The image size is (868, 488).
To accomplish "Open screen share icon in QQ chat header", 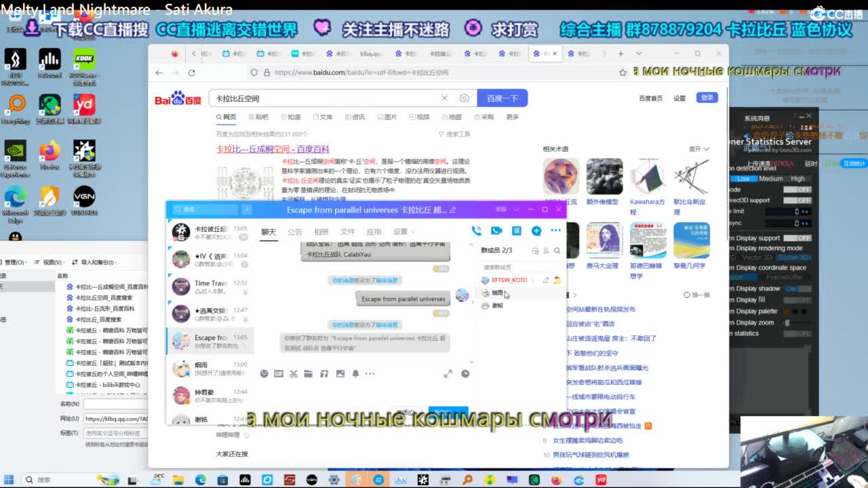I will tap(516, 231).
